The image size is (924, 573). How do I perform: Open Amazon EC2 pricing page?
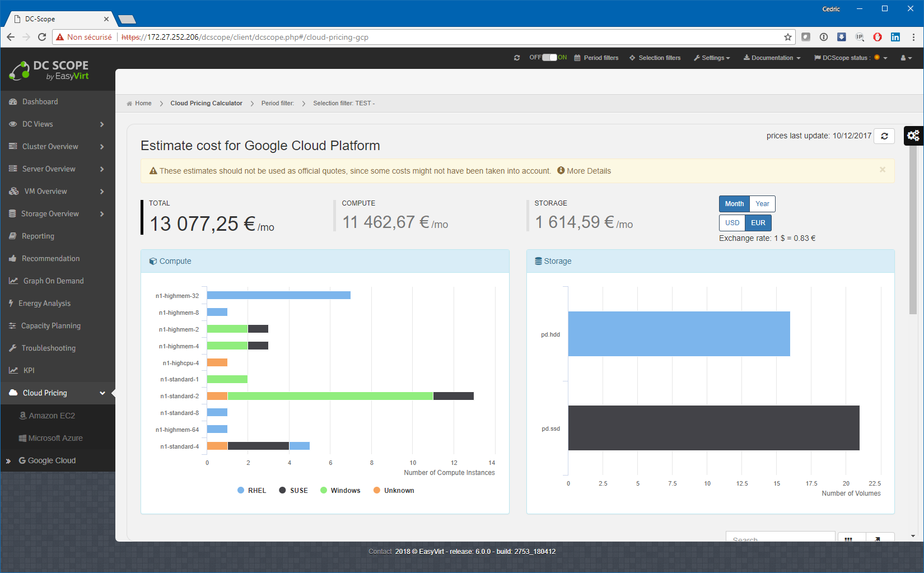click(x=52, y=416)
